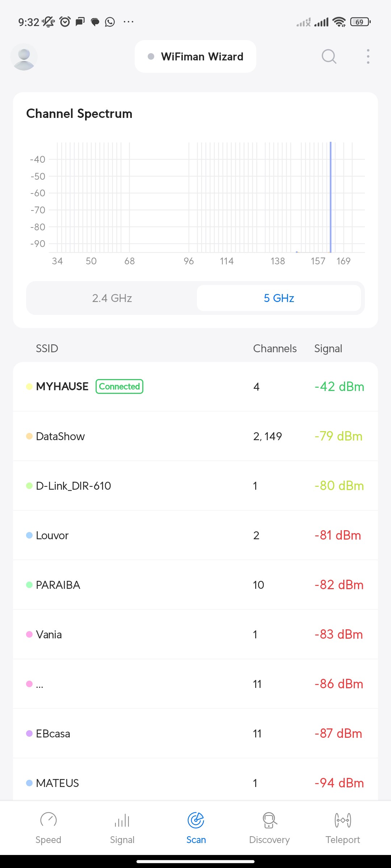The image size is (391, 868).
Task: Select the DataShow network row
Action: click(x=195, y=436)
